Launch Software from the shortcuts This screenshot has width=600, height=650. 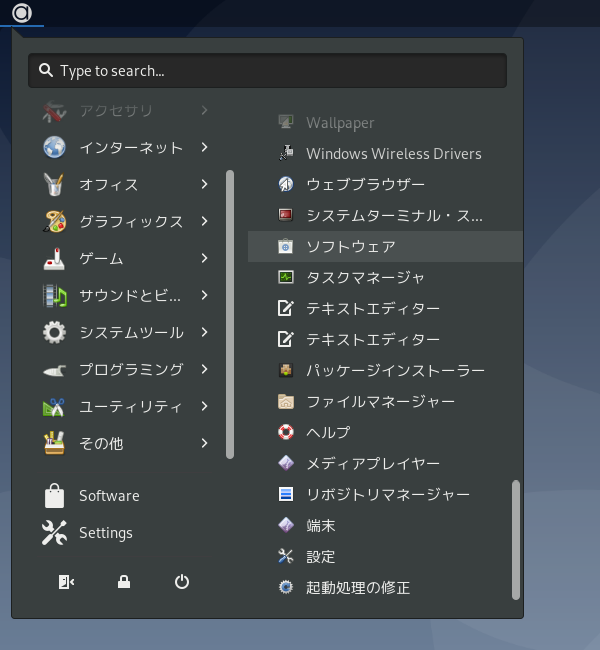[109, 496]
